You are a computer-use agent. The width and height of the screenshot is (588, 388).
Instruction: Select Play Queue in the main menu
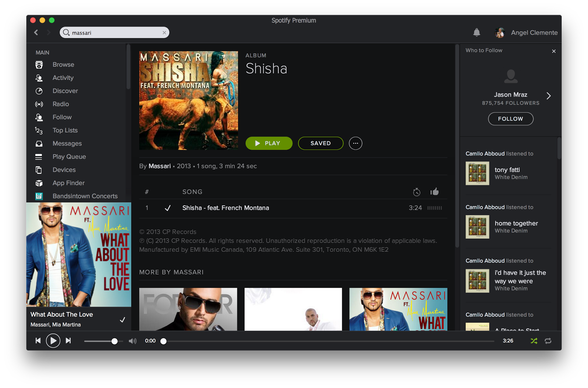pyautogui.click(x=69, y=157)
